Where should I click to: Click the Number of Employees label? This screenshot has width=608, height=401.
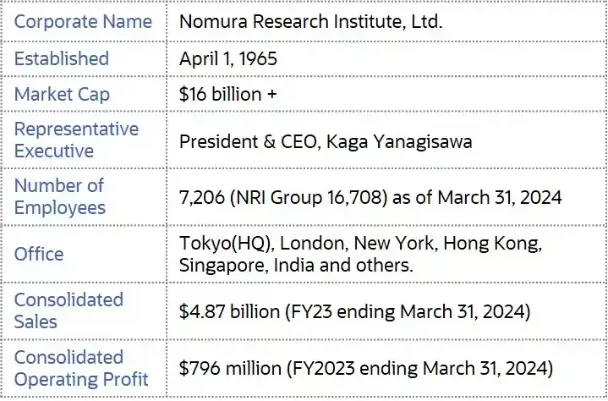point(59,196)
